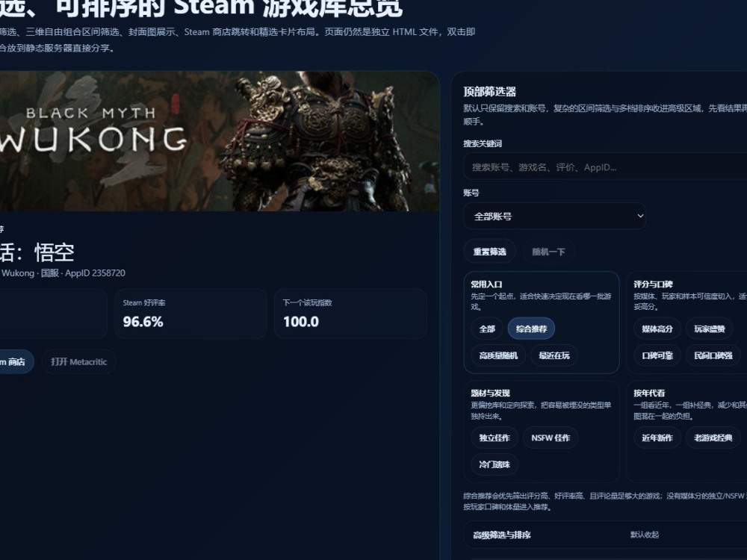Select the 冷门遗珠 chip
Viewport: 747px width, 560px height.
pos(495,464)
